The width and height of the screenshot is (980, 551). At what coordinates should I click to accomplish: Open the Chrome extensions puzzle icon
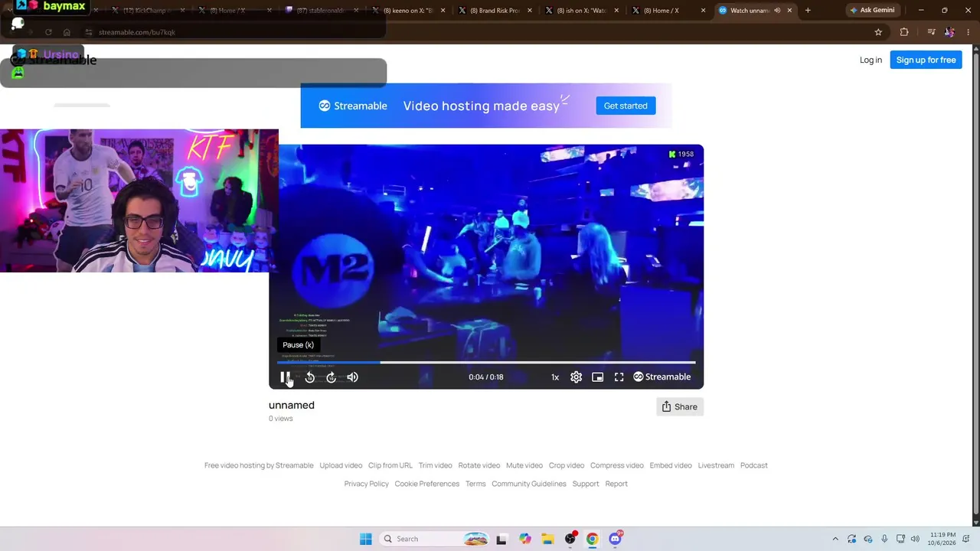pyautogui.click(x=904, y=32)
